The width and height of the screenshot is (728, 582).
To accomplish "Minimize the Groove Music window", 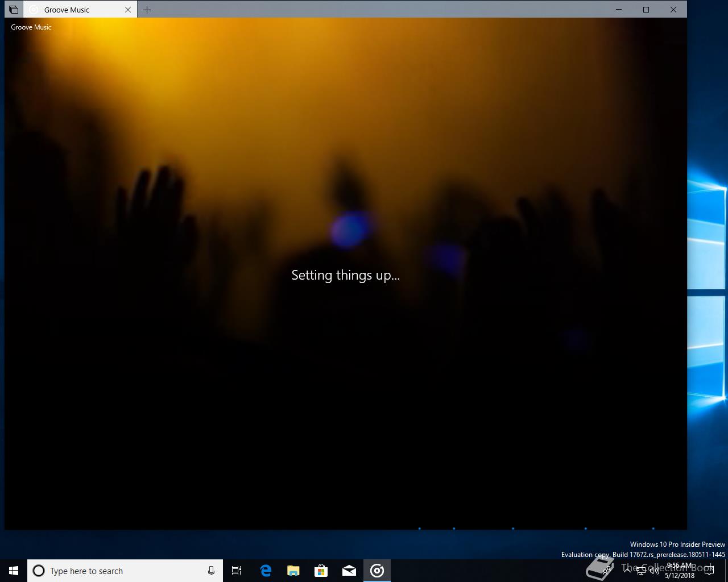I will [619, 10].
